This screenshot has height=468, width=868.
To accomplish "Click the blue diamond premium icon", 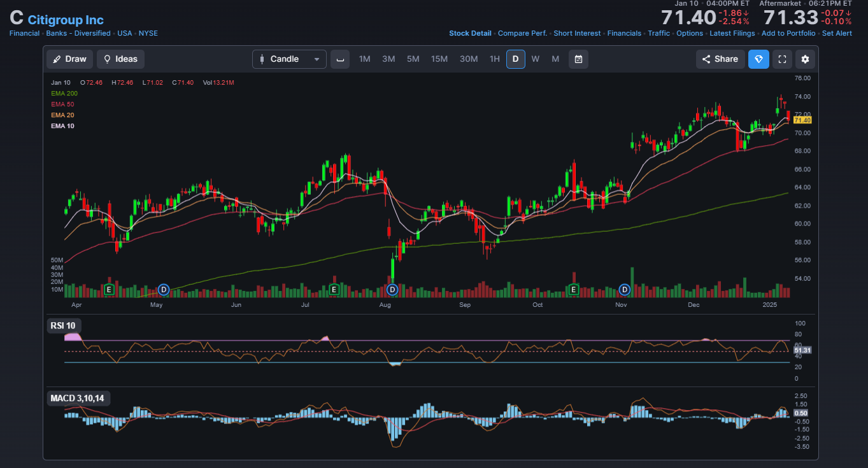I will click(758, 59).
